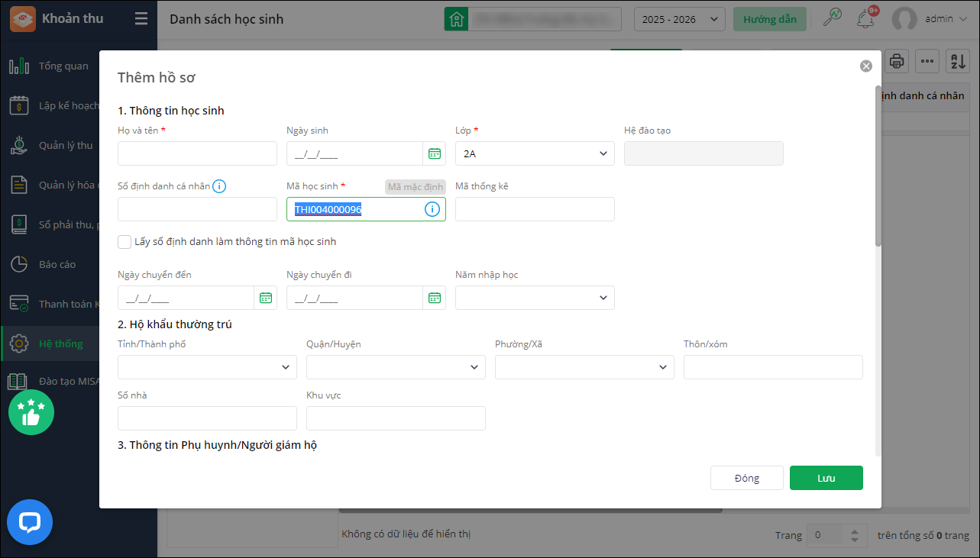Click the Đóng button

point(747,478)
